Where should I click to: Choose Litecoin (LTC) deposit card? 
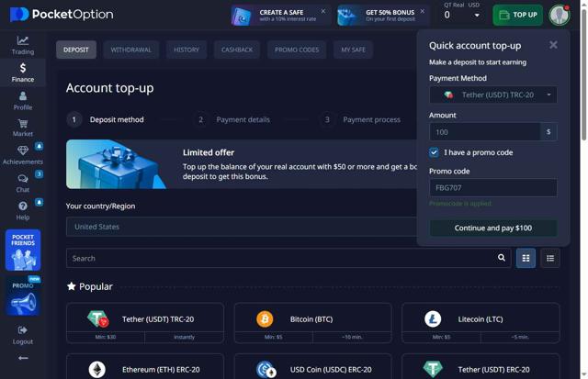[481, 323]
